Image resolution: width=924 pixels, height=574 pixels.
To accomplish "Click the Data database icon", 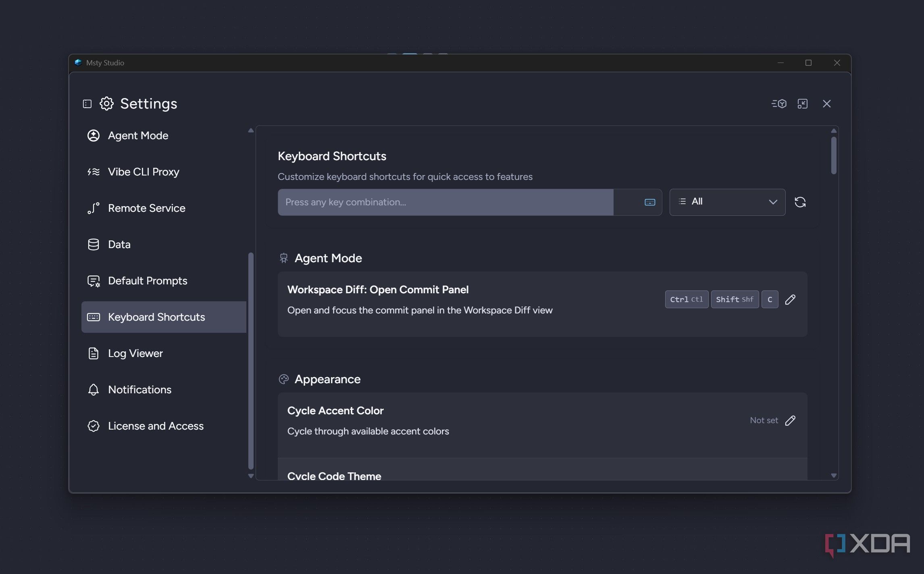I will click(93, 244).
